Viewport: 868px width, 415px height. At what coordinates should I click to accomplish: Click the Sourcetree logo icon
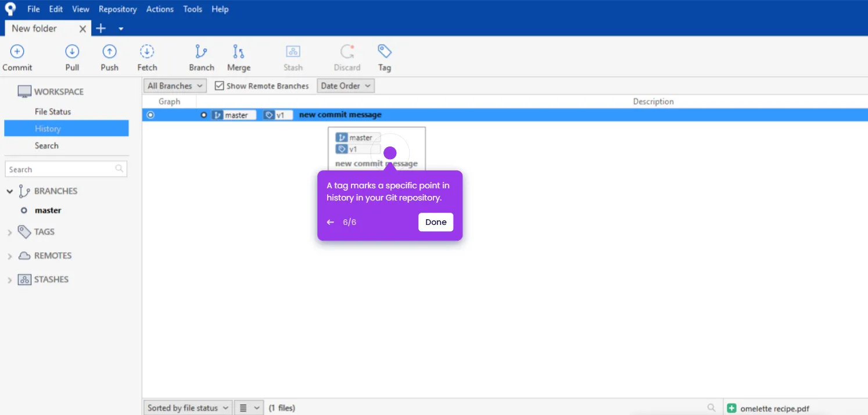[10, 9]
